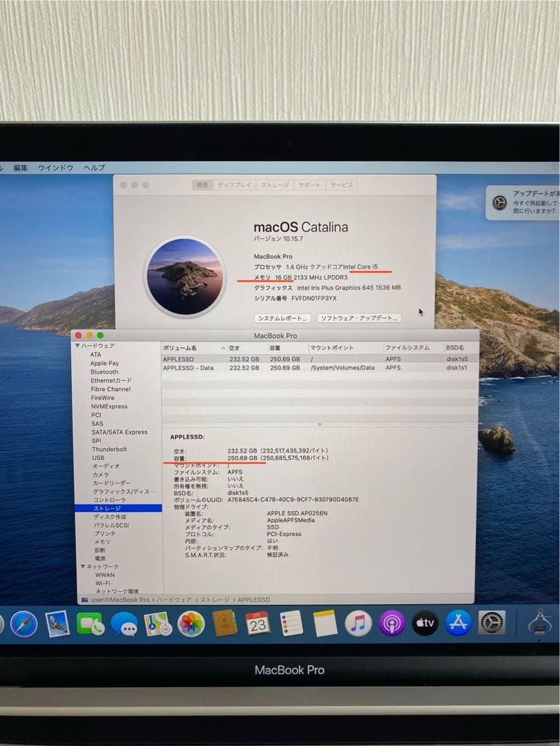Image resolution: width=560 pixels, height=746 pixels.
Task: Select FireWire in the sidebar
Action: click(x=103, y=398)
